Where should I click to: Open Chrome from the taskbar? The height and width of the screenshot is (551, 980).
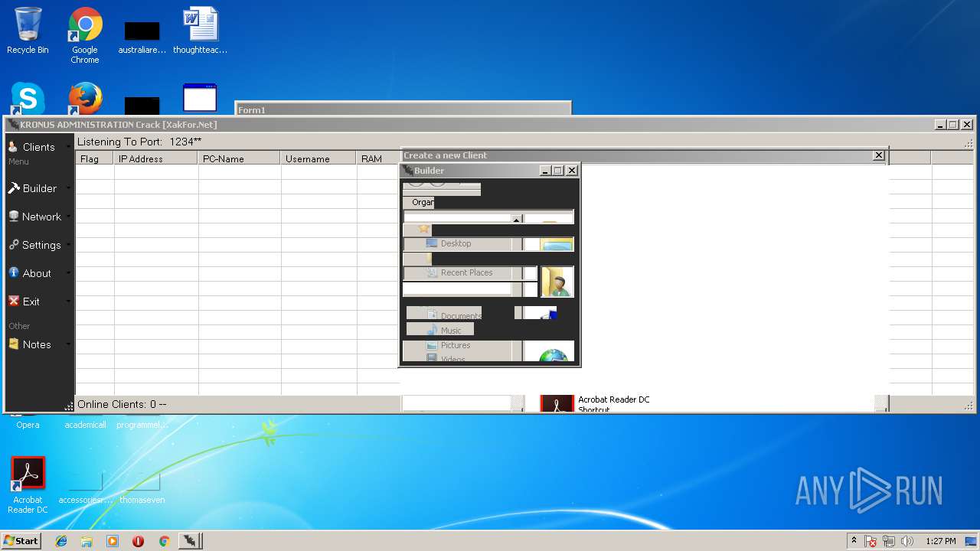point(164,541)
